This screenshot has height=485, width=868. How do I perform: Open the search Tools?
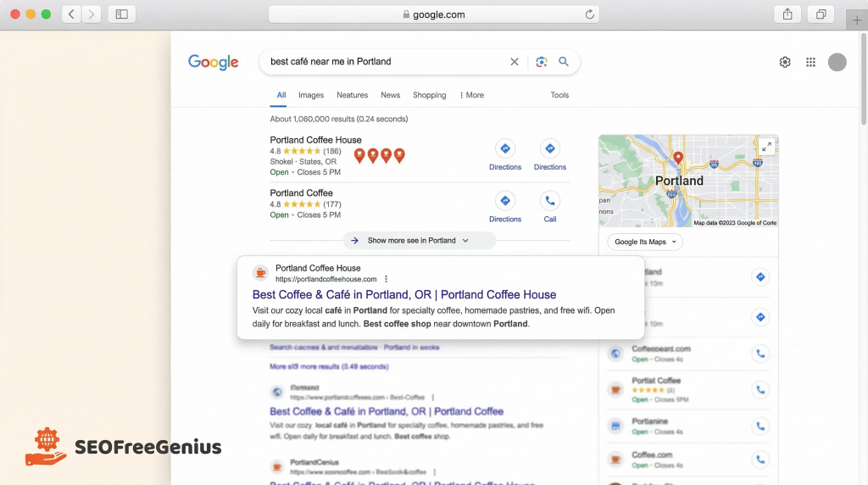pyautogui.click(x=559, y=95)
